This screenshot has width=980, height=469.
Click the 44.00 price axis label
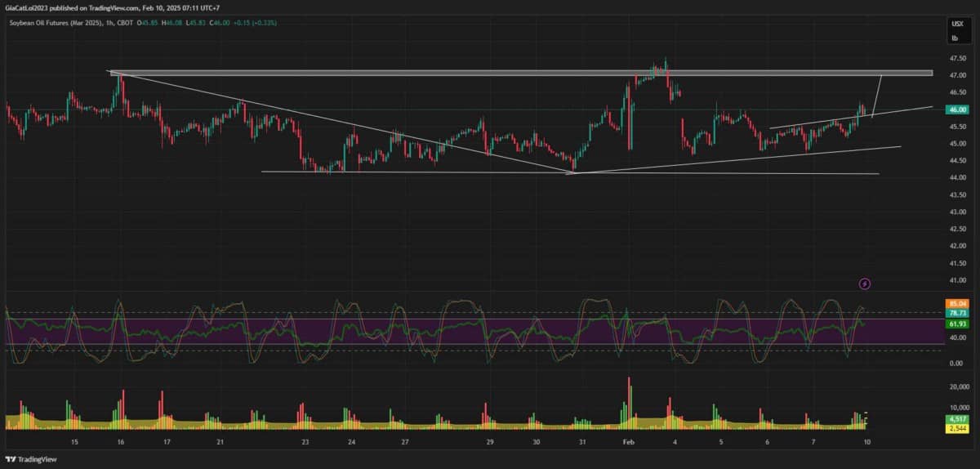[958, 178]
